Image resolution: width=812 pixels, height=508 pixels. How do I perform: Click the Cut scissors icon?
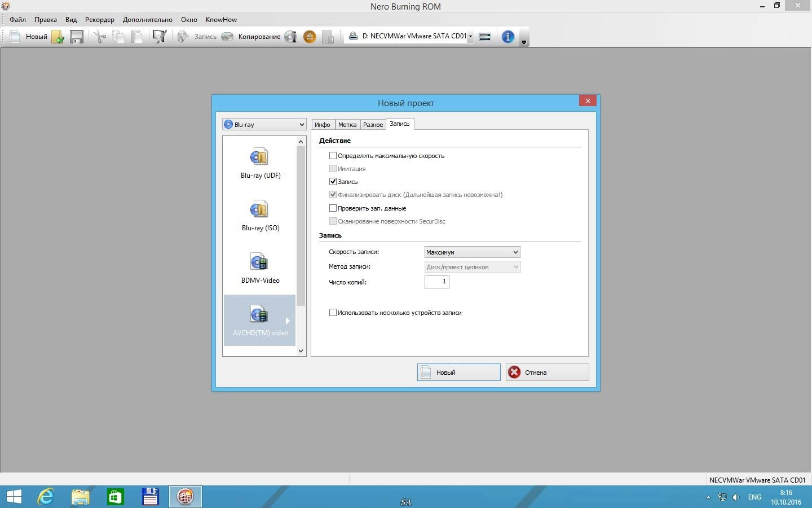pos(100,37)
